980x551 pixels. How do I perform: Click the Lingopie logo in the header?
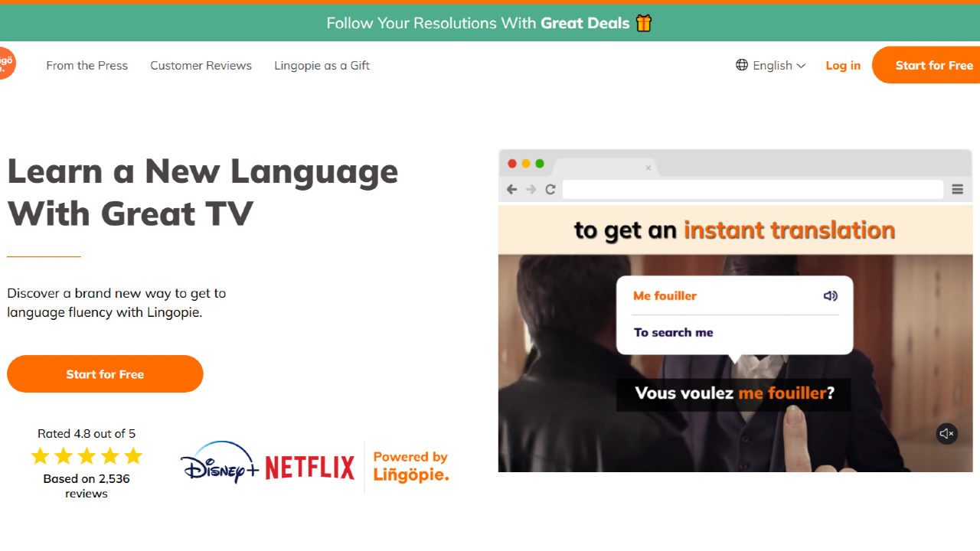[6, 64]
